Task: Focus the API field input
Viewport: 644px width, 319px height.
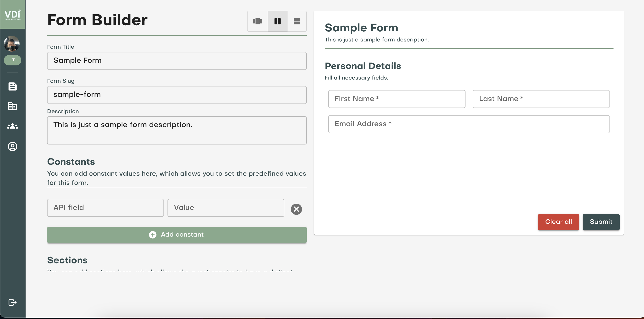Action: click(105, 208)
